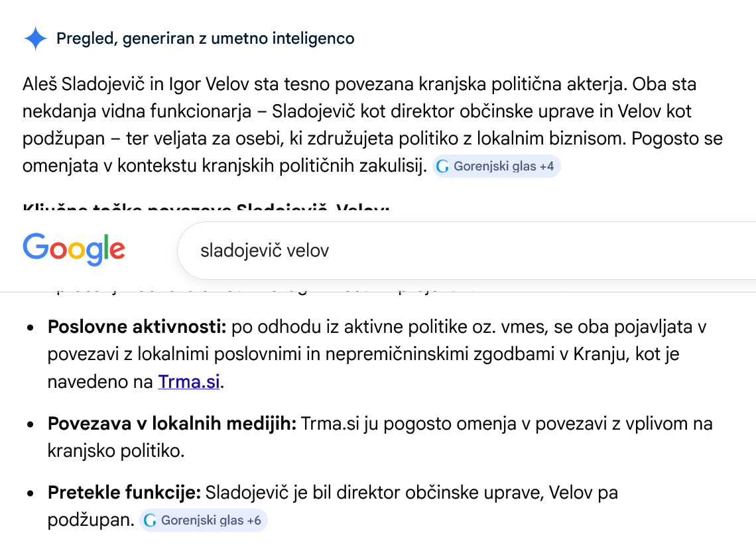Click the bullet dot before Povezava v lokalnih medijih

coord(31,424)
